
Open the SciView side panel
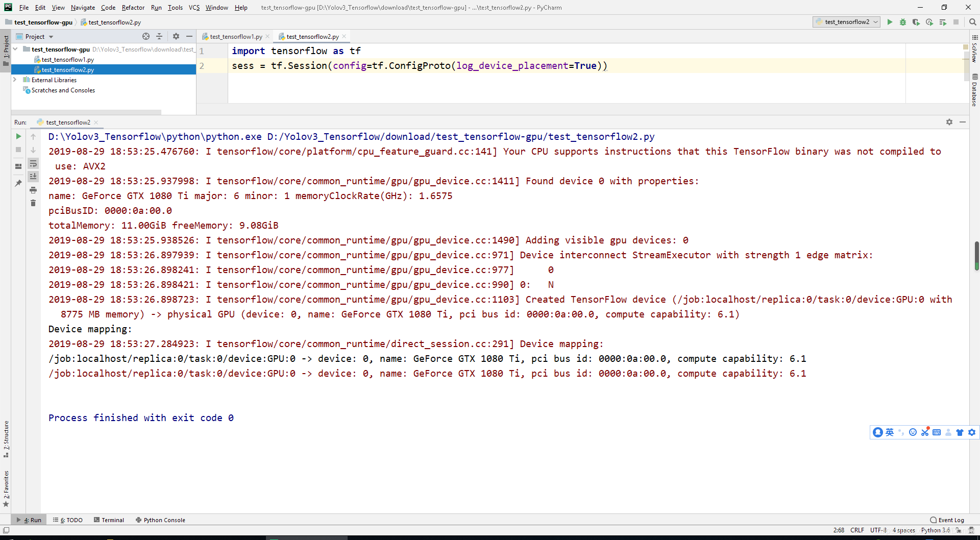(974, 49)
